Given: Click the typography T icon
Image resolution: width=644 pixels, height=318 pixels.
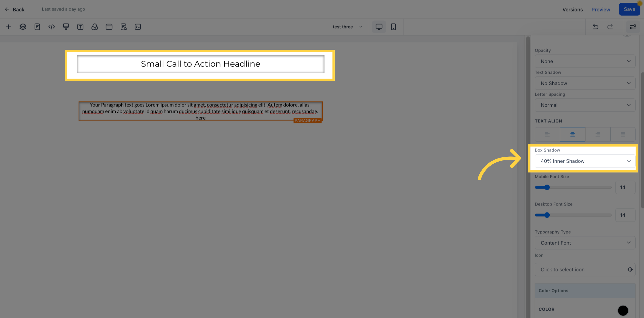Looking at the screenshot, I should click(80, 27).
